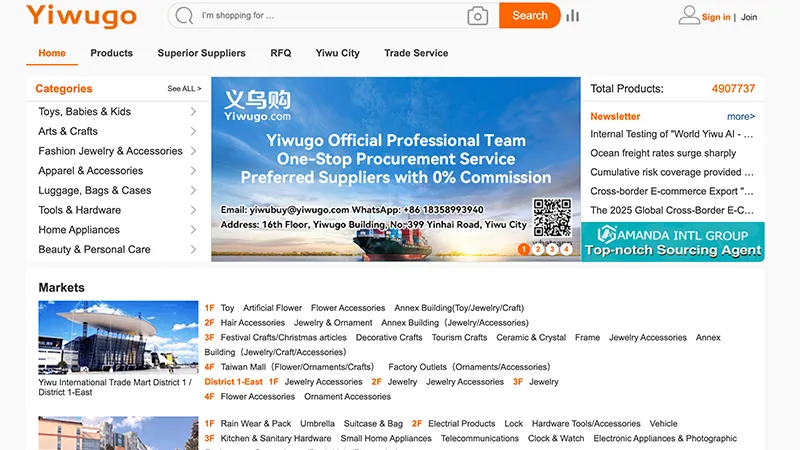Open Superior Suppliers tab
Screen dimensions: 800x450
click(x=202, y=53)
